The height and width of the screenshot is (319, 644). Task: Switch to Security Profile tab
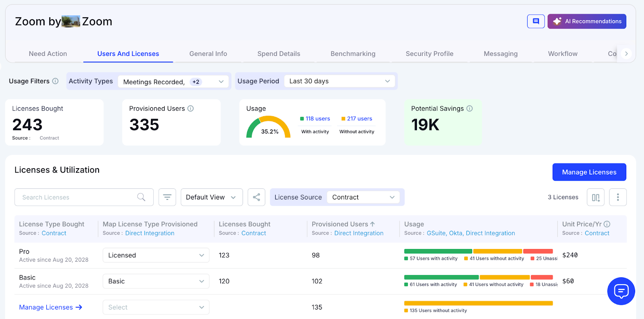pos(429,54)
